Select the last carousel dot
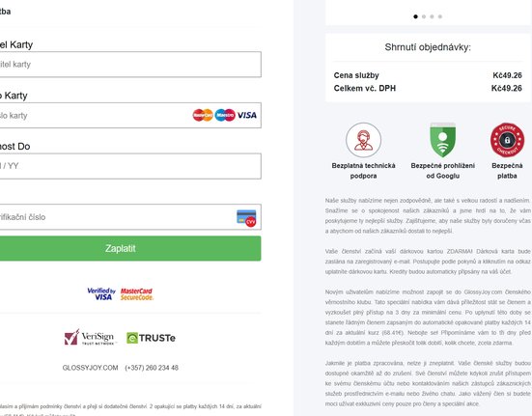Screen dimensions: 532x416 point(440,16)
